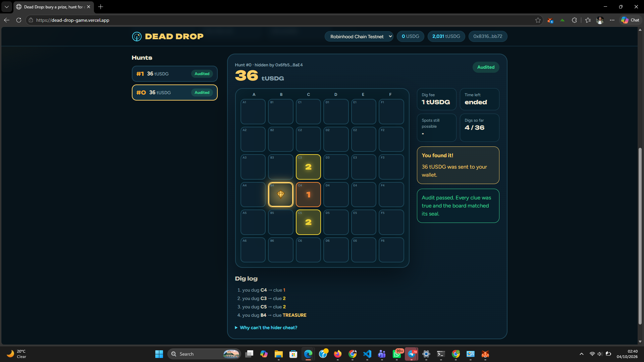
Task: Click the Dead Drop logo icon
Action: click(137, 37)
